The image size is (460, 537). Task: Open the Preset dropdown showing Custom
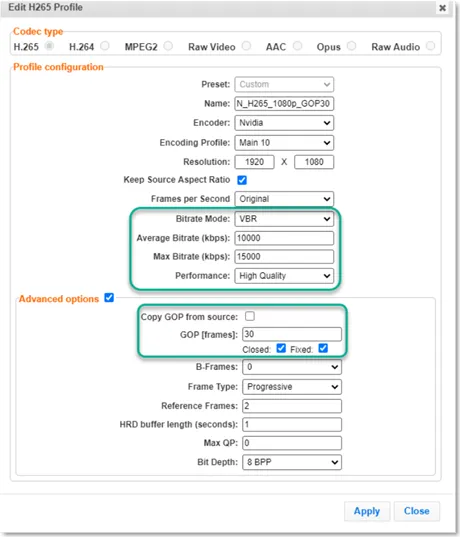pos(284,84)
